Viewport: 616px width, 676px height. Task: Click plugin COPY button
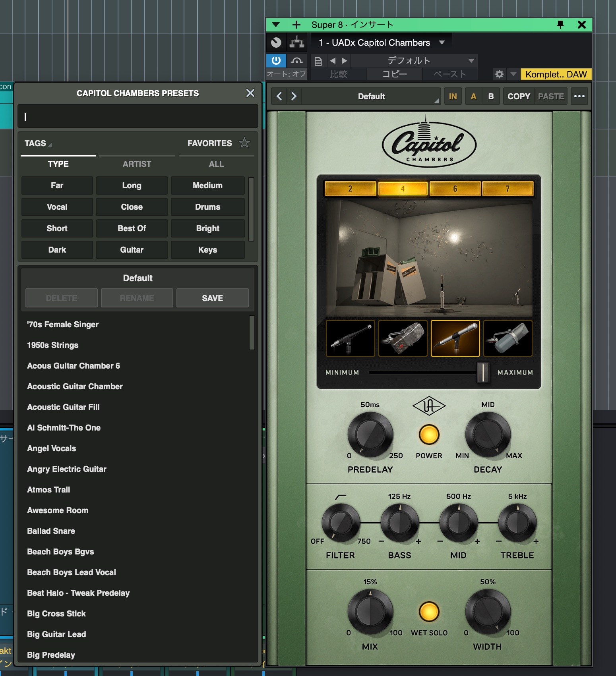(x=519, y=97)
